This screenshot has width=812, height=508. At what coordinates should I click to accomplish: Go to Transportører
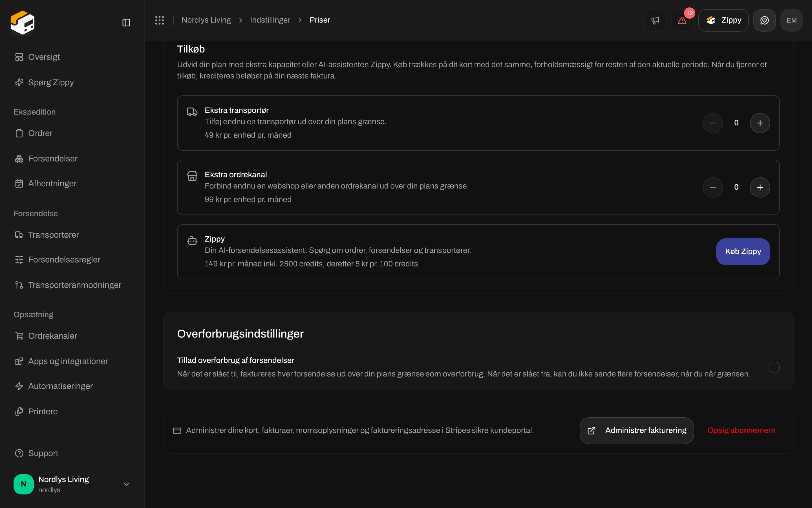pos(72,235)
